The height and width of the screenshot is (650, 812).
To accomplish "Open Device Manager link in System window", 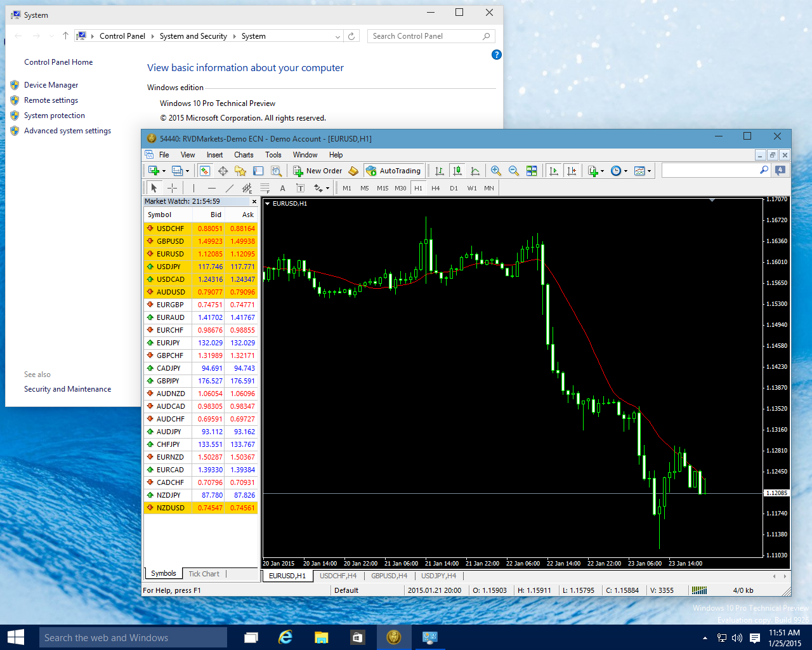I will tap(51, 85).
